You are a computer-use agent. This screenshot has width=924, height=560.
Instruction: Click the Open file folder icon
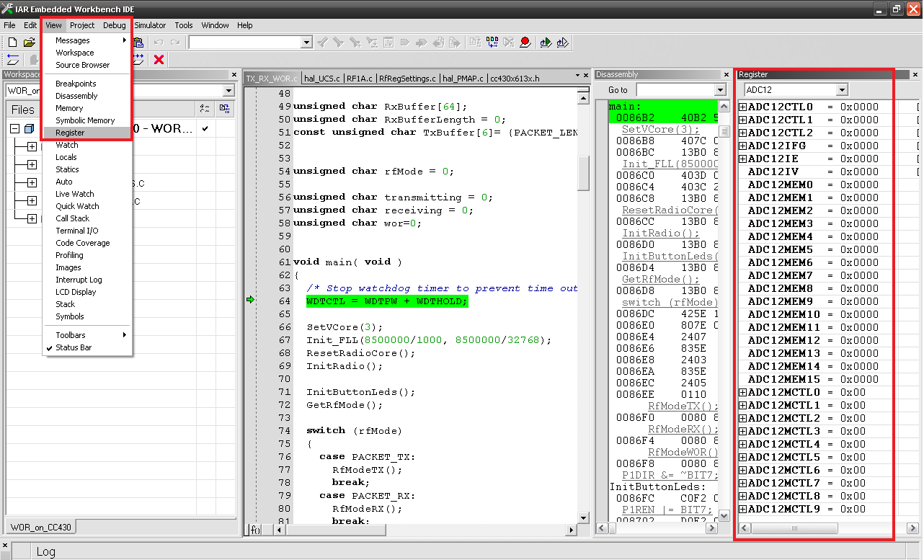point(29,43)
